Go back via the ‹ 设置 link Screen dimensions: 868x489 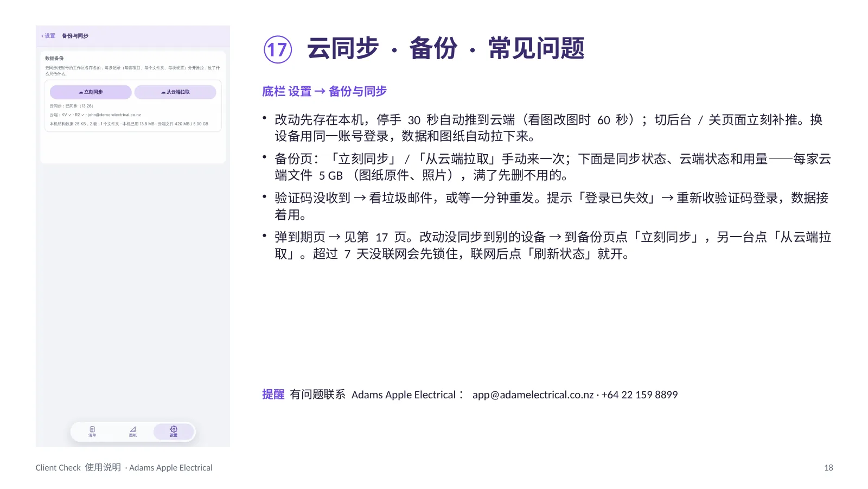pyautogui.click(x=48, y=36)
